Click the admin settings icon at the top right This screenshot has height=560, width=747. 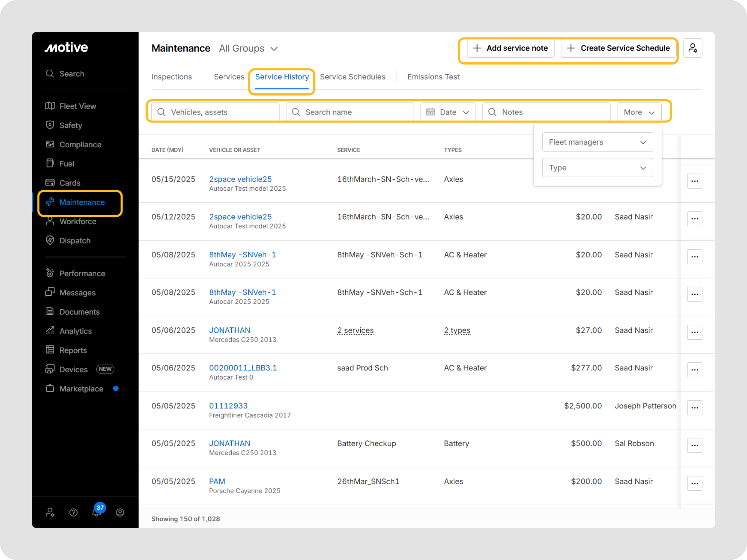pyautogui.click(x=692, y=48)
